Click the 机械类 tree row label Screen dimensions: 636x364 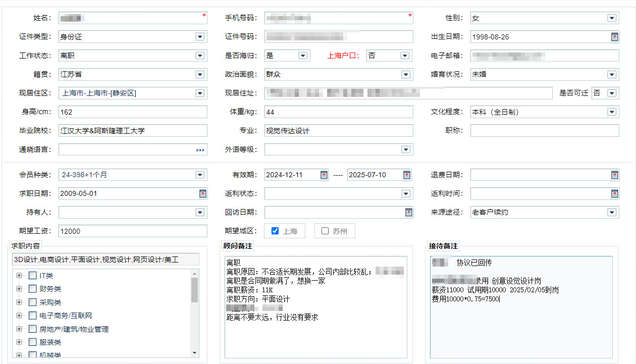click(50, 355)
